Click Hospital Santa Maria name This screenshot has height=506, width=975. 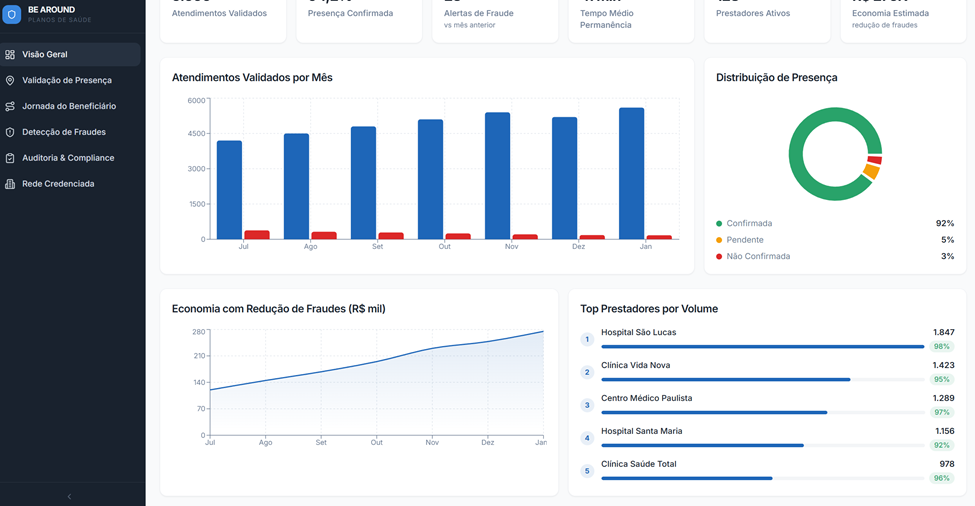coord(642,431)
